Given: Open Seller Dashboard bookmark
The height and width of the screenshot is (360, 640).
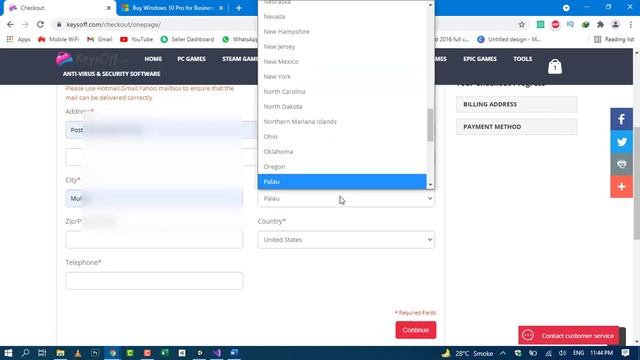Looking at the screenshot, I should (x=187, y=39).
